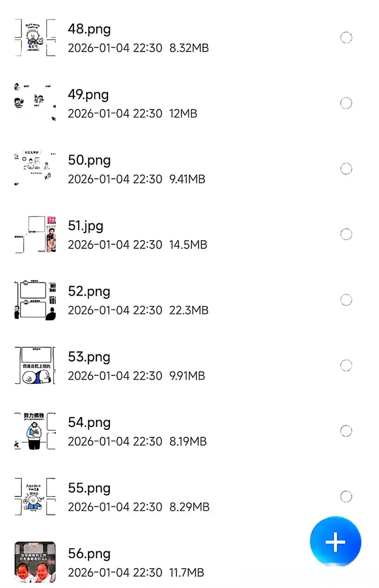Select the radio button for 54.png

click(x=346, y=431)
